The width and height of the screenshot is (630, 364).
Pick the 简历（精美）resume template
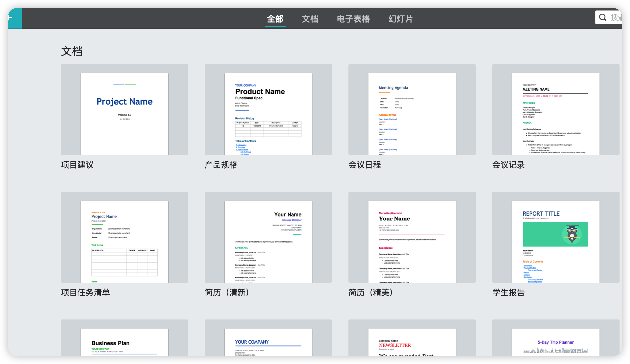point(412,237)
